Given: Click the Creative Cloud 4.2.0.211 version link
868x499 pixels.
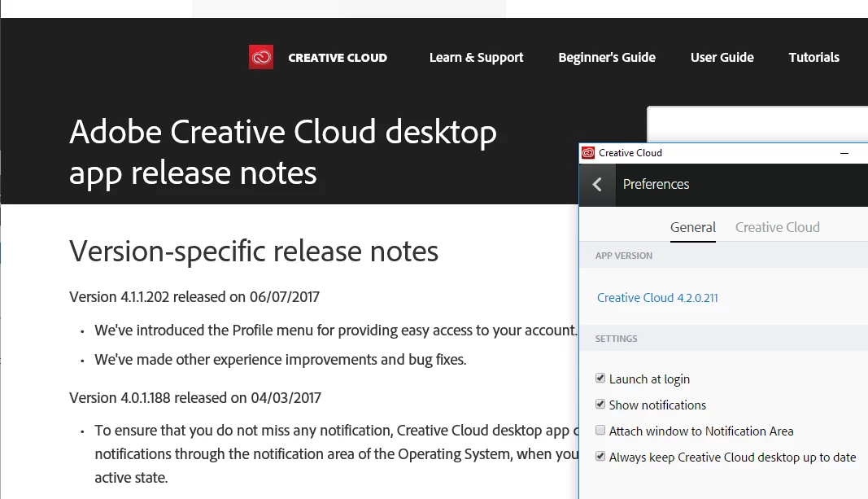Looking at the screenshot, I should (x=657, y=298).
